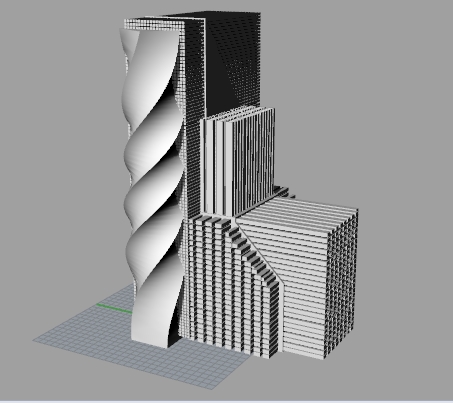Click the light blue strip below the viewport

[x=226, y=401]
